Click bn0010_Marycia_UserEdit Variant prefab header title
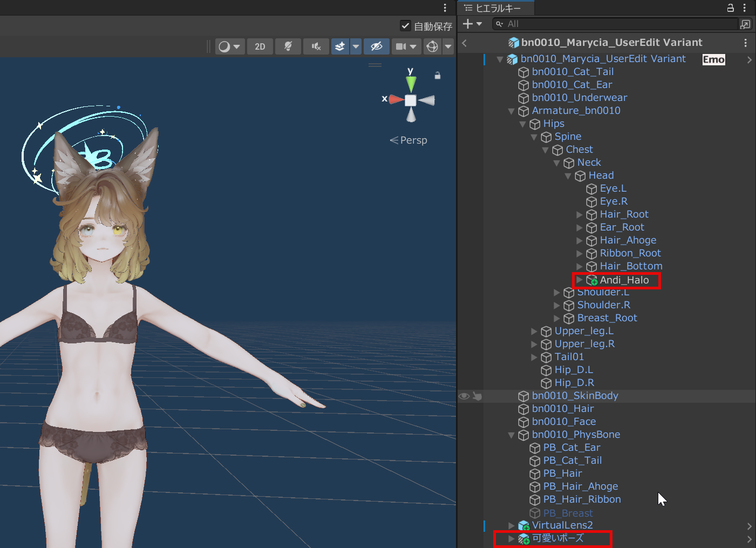 [x=612, y=42]
